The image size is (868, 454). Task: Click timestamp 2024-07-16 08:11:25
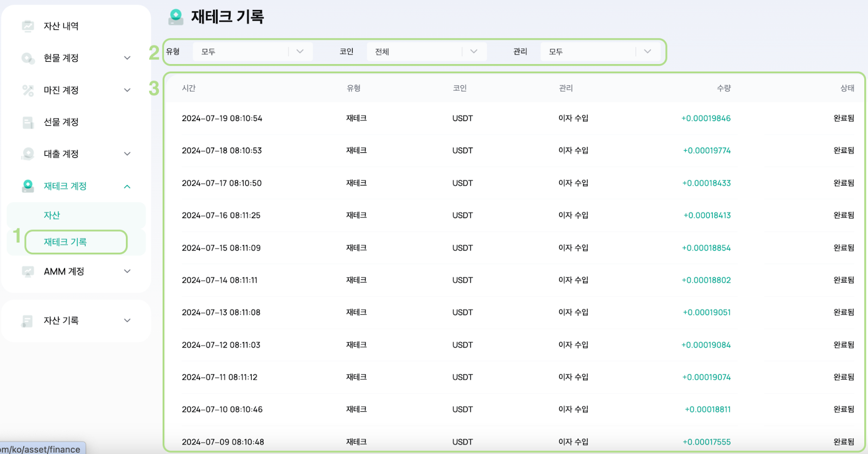click(221, 215)
